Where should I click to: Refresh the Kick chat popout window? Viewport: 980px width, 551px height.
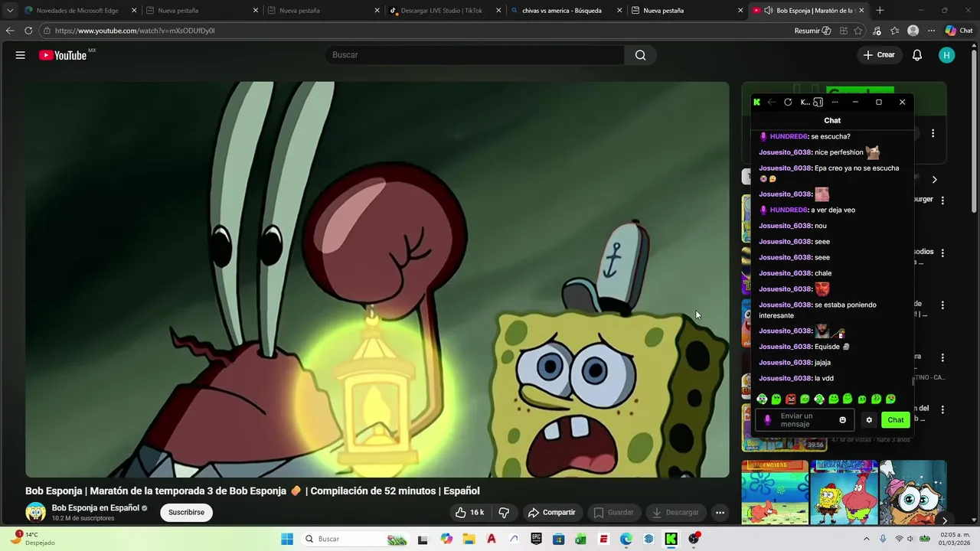pos(788,102)
